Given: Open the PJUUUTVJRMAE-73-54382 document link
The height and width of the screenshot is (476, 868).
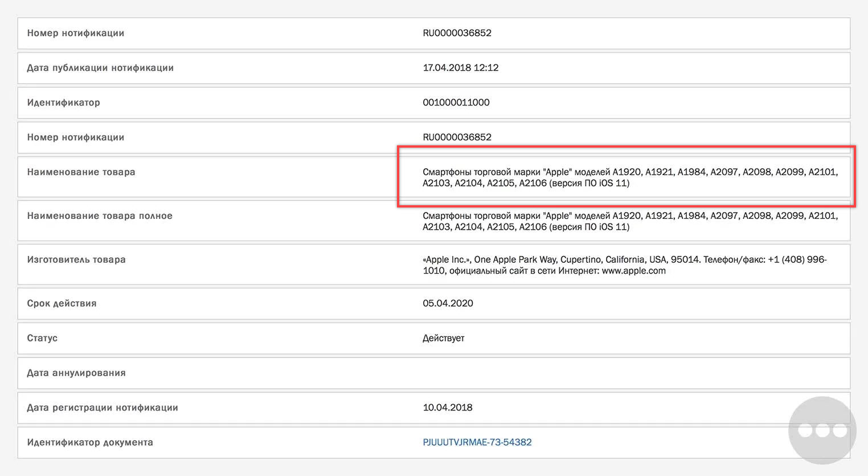Looking at the screenshot, I should point(477,442).
